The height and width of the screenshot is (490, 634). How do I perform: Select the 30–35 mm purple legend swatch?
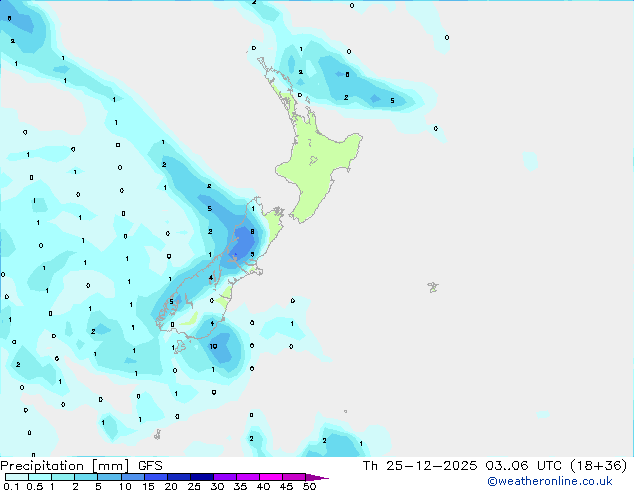coord(224,477)
